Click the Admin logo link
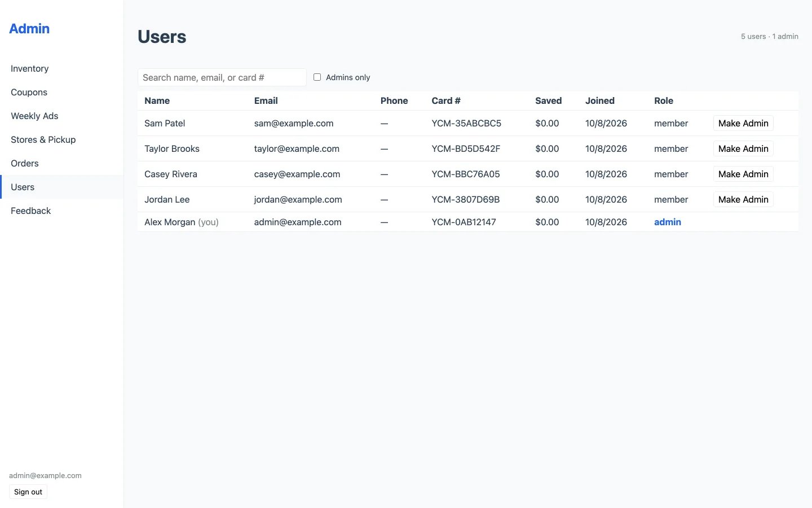812x508 pixels. (29, 29)
